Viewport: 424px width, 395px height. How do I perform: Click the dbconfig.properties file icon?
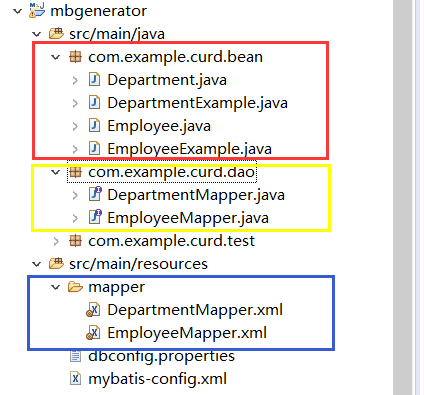tap(75, 356)
